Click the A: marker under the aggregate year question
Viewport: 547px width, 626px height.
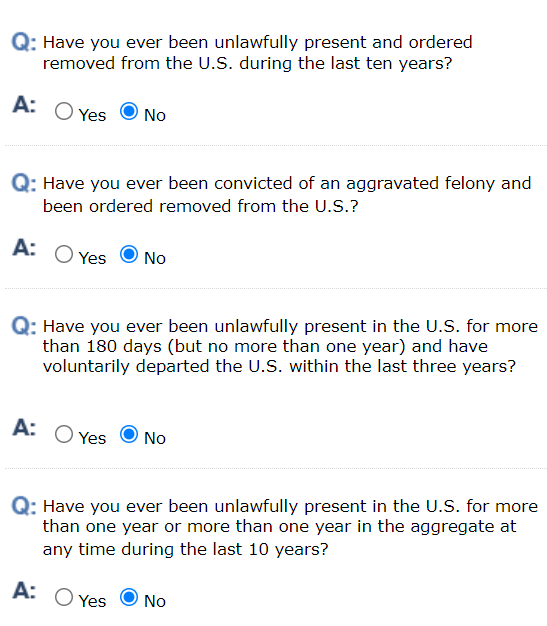click(x=24, y=591)
